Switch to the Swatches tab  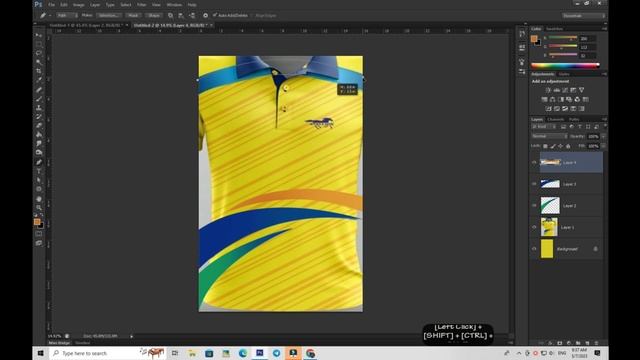click(x=554, y=29)
